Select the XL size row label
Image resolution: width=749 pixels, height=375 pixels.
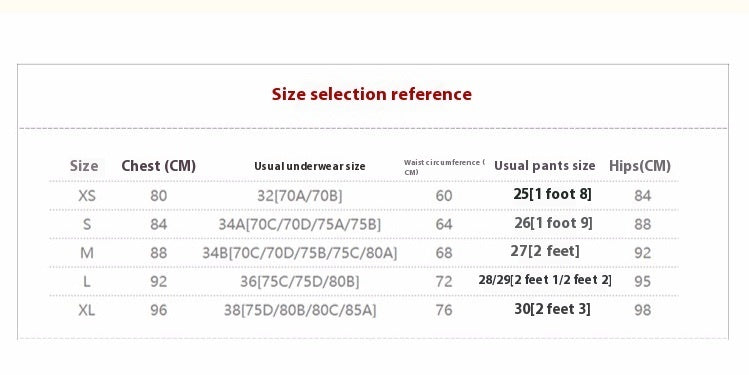pyautogui.click(x=87, y=310)
